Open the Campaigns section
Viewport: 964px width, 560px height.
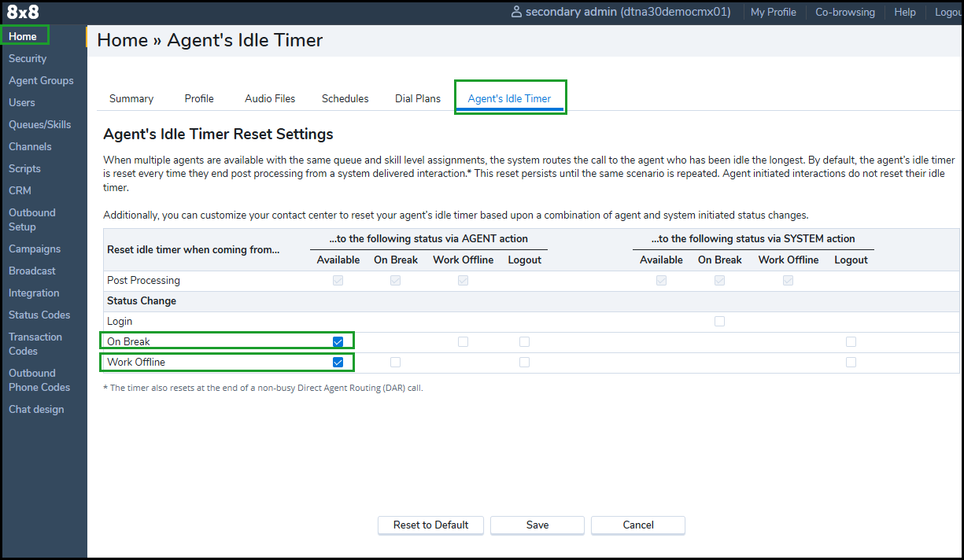[x=34, y=249]
